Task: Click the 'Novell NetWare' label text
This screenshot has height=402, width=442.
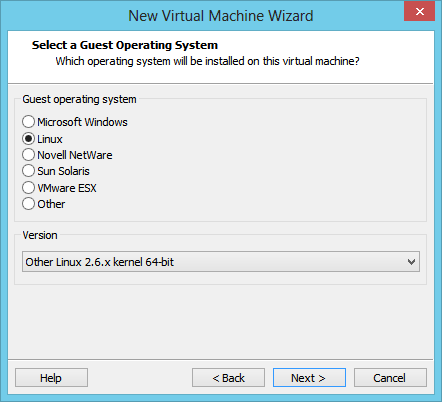Action: (x=75, y=155)
